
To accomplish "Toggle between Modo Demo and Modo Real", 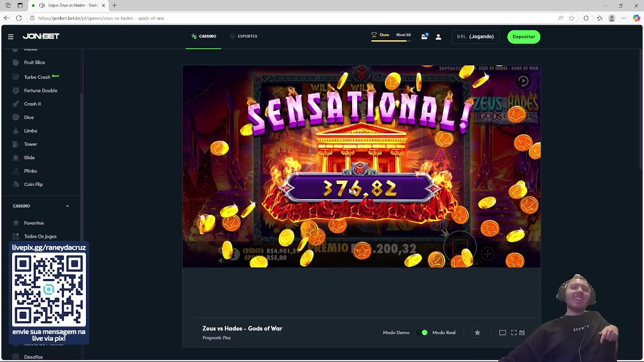I will 421,332.
